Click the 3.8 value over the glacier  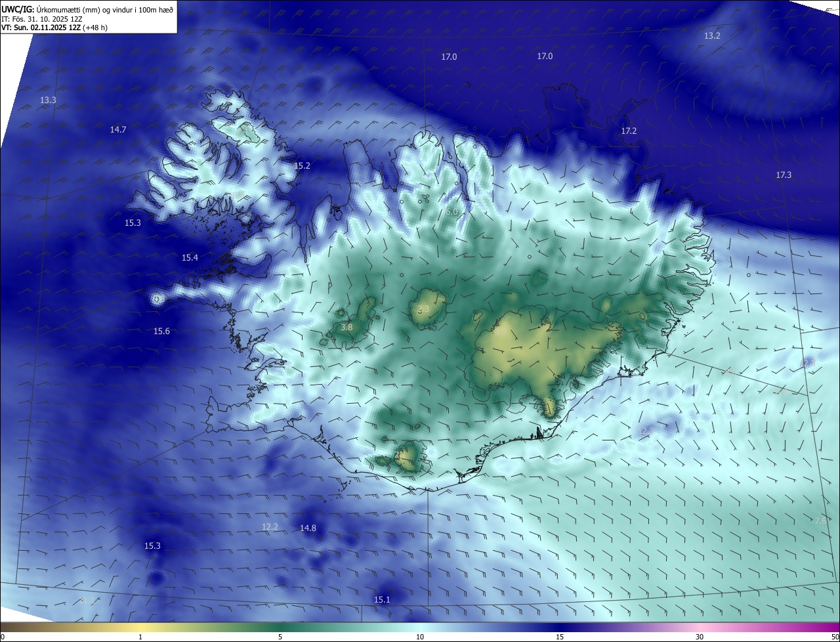tap(347, 328)
